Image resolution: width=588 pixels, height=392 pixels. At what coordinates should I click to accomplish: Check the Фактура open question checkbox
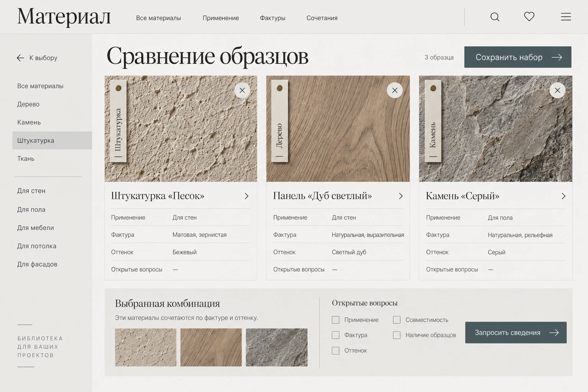click(x=336, y=335)
